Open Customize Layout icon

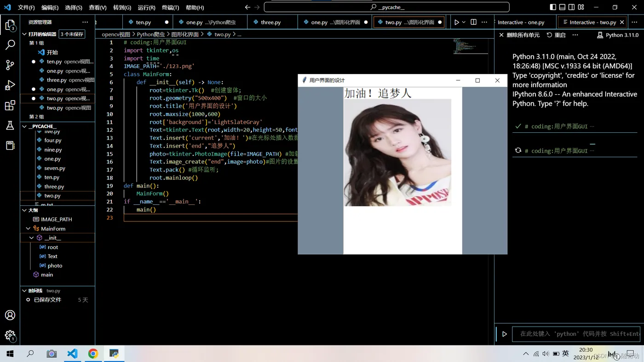[x=581, y=7]
